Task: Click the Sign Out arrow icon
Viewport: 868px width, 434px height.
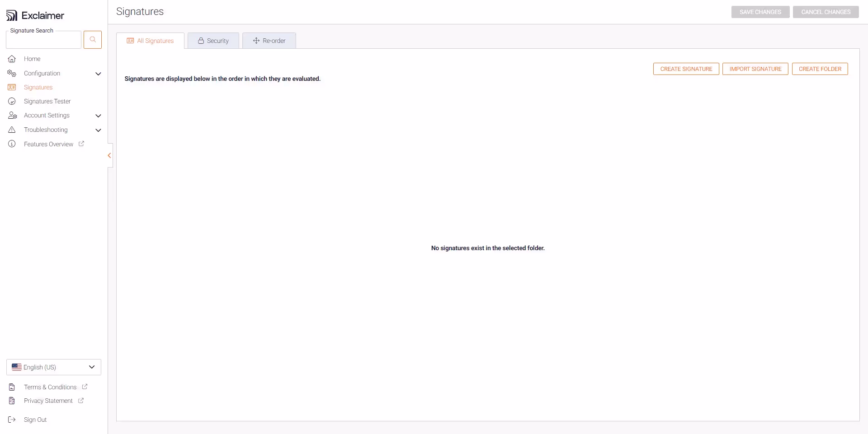Action: pyautogui.click(x=12, y=420)
